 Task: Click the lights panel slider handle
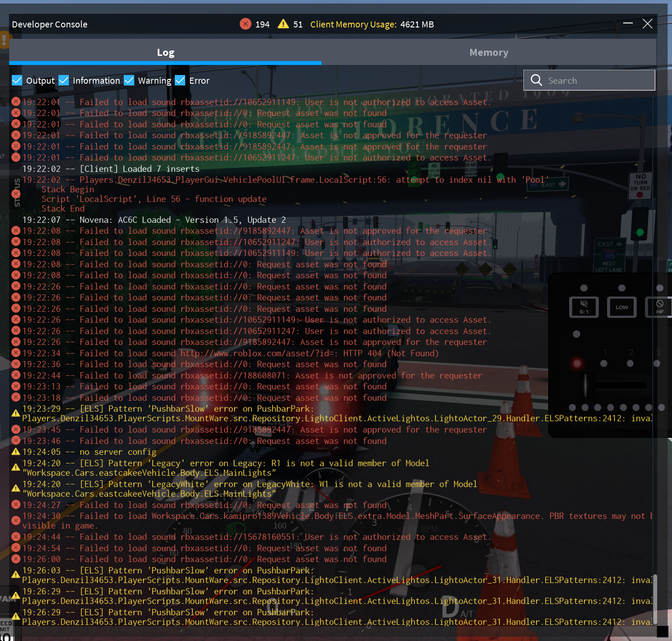(587, 385)
